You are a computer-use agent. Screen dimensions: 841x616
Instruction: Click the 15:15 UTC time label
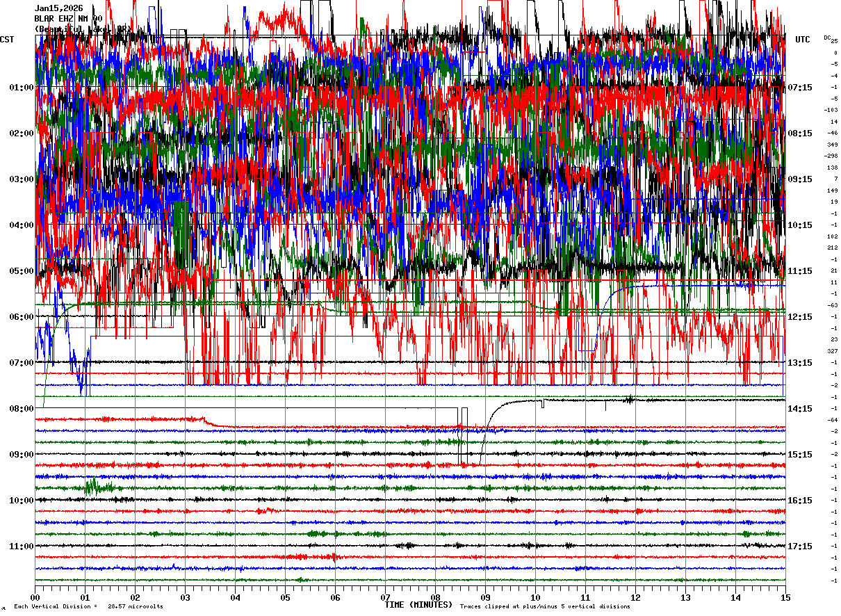[800, 455]
